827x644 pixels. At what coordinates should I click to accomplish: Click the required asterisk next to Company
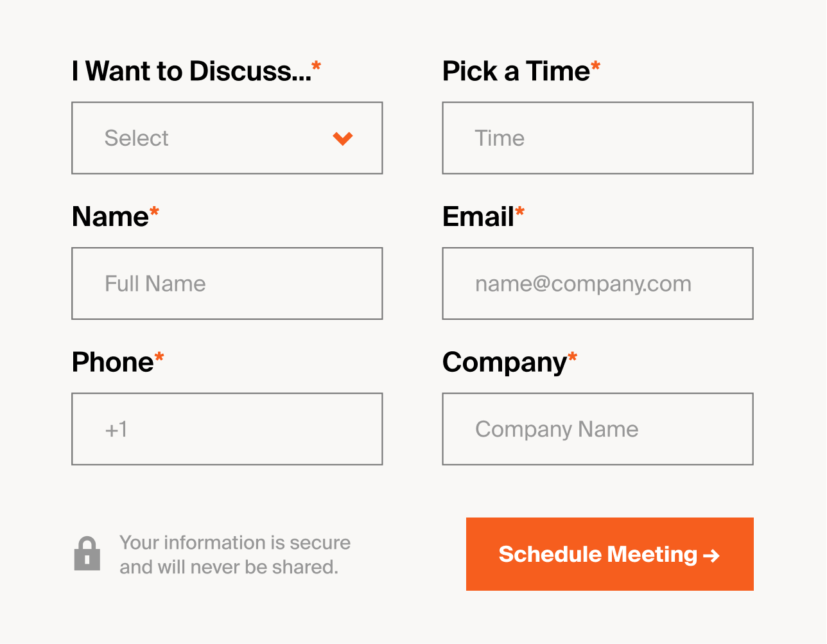click(x=573, y=356)
